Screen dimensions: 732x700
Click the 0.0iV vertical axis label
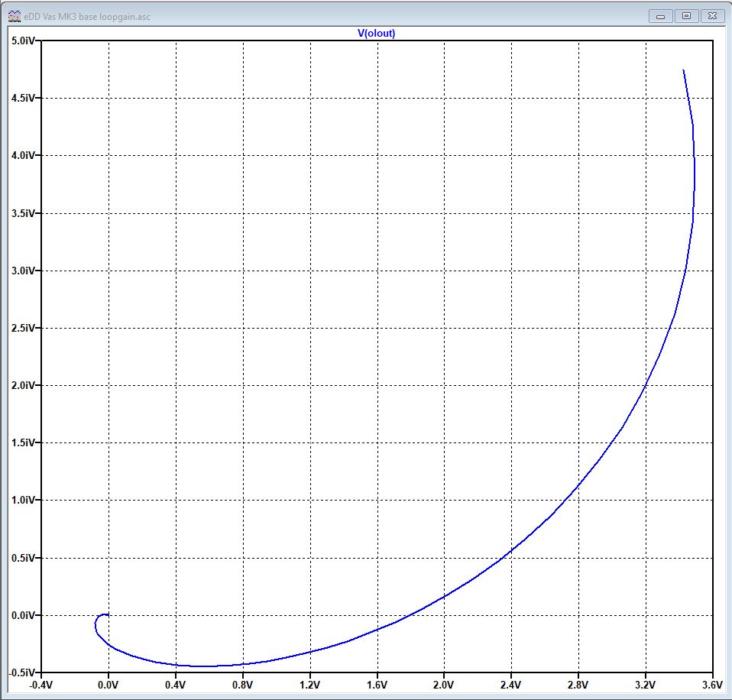point(23,615)
